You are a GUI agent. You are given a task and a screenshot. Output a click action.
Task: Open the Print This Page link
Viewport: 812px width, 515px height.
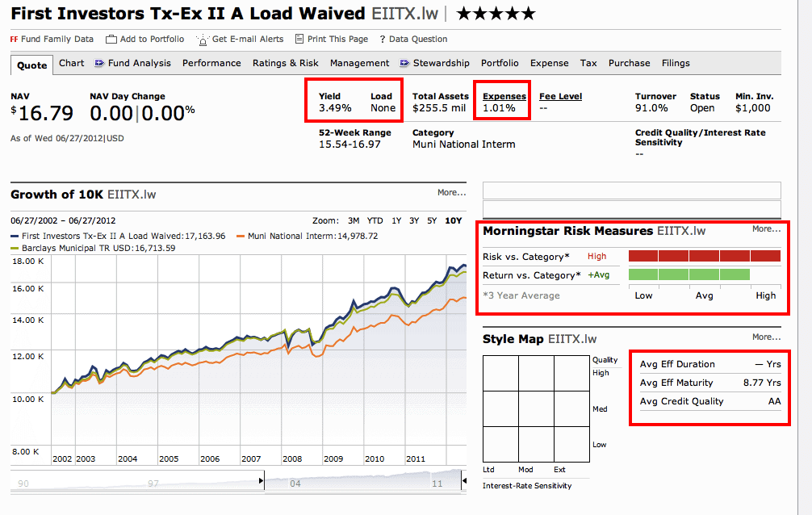tap(337, 39)
